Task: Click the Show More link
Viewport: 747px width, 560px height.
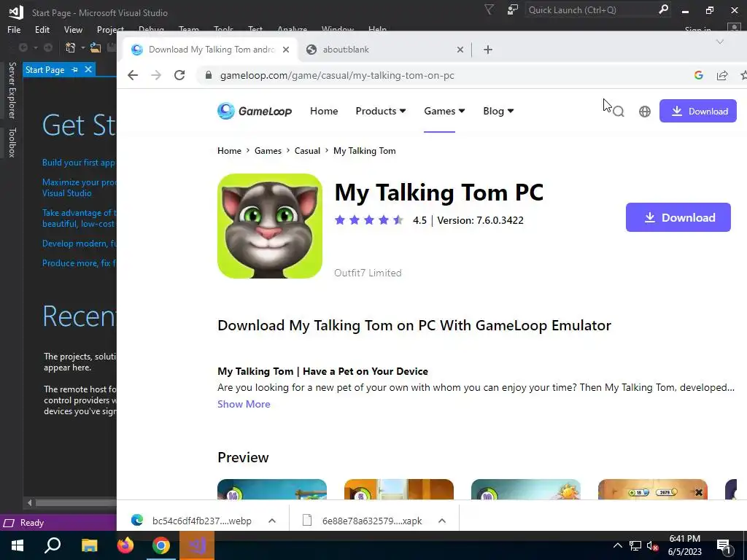Action: [244, 404]
